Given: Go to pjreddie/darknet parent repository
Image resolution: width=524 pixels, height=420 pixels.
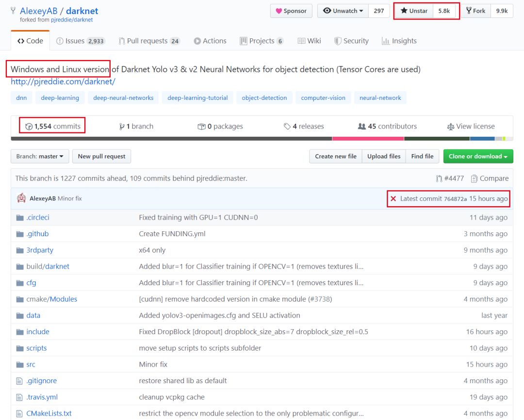Looking at the screenshot, I should point(71,20).
